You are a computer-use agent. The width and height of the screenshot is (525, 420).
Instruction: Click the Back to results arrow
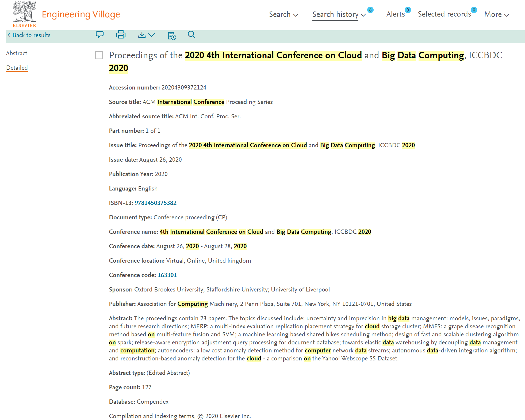(x=9, y=35)
